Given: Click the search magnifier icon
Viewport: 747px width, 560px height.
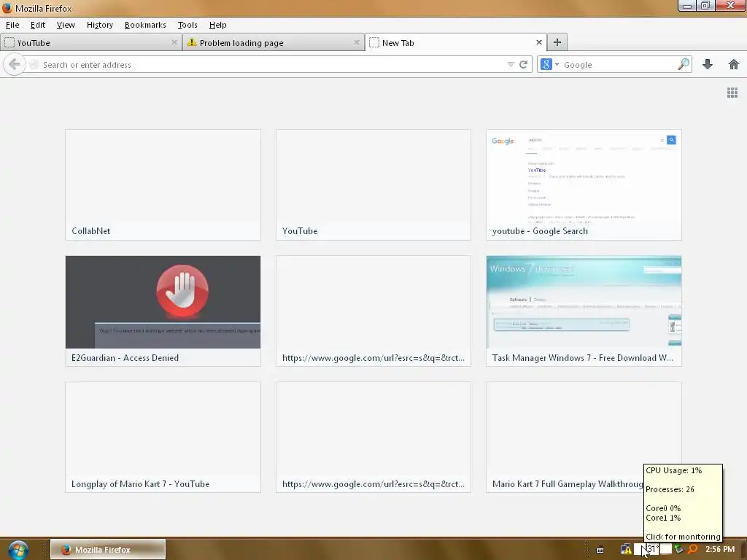Looking at the screenshot, I should 683,64.
